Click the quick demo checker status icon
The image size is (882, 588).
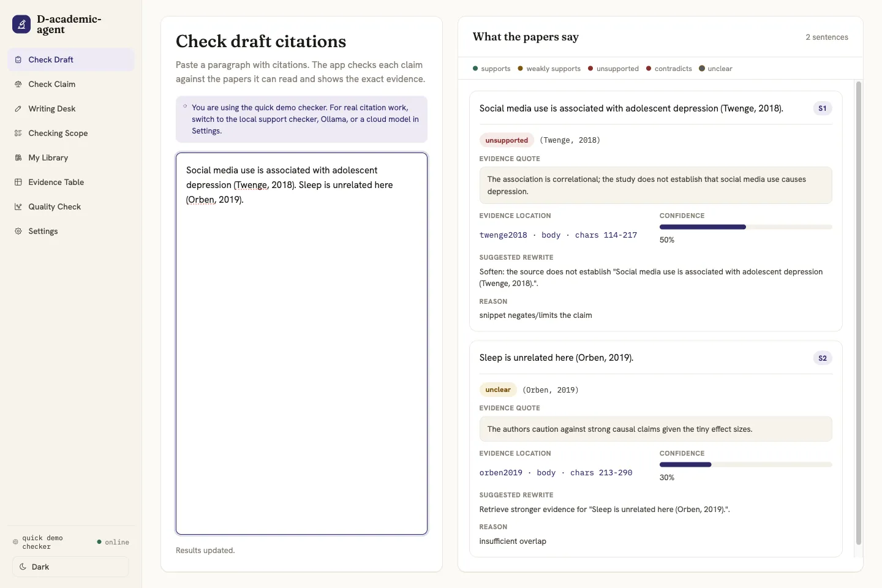pyautogui.click(x=15, y=542)
